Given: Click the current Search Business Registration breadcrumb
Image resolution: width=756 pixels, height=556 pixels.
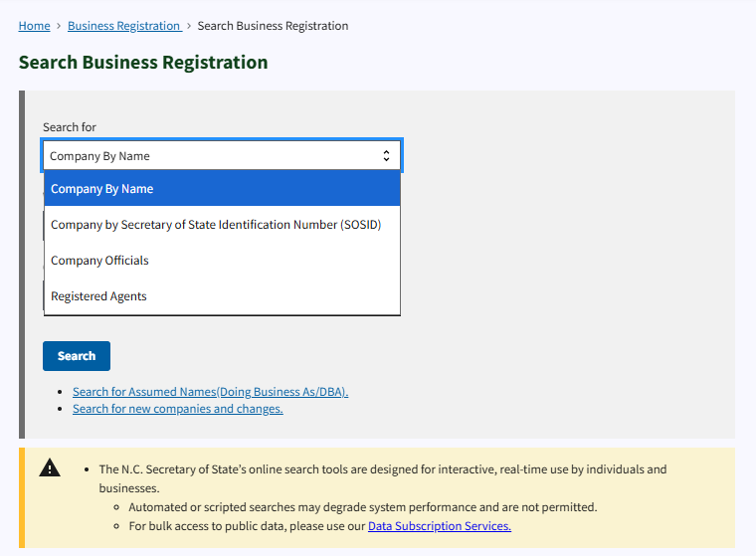Looking at the screenshot, I should (273, 26).
